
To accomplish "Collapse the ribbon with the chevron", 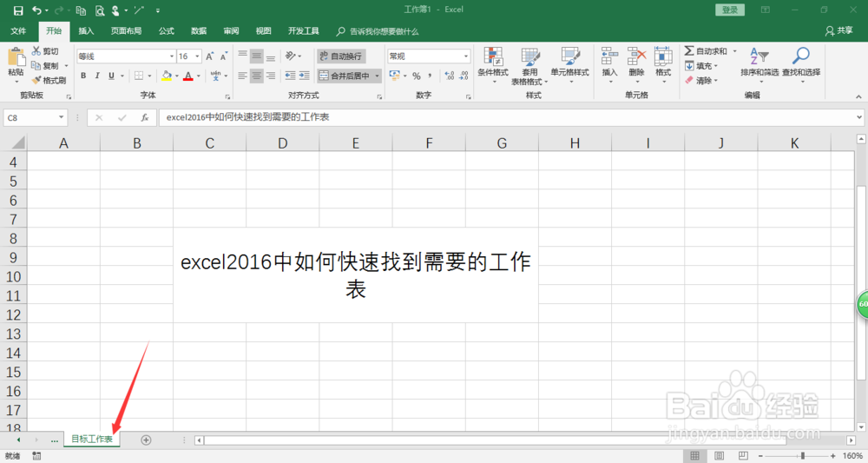I will click(x=858, y=96).
